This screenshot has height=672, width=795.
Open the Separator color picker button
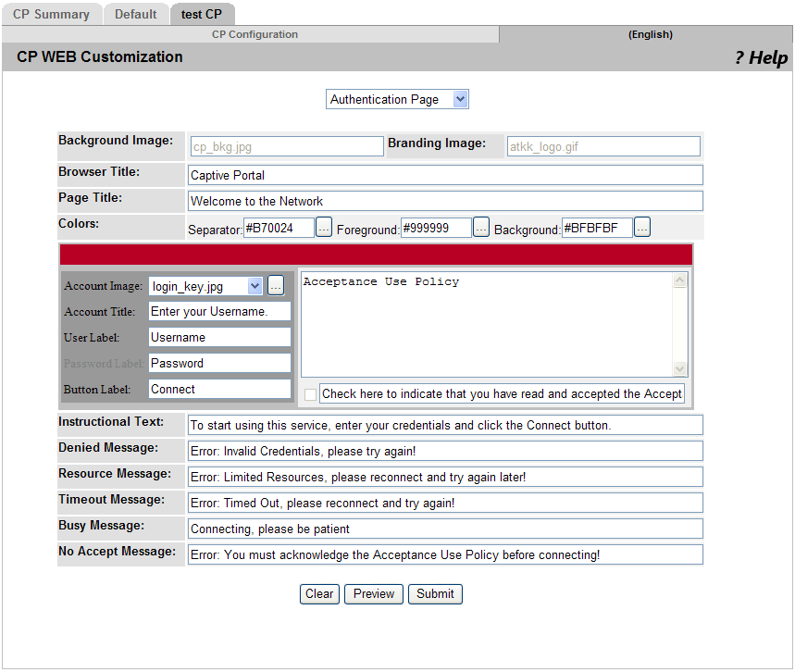(x=323, y=227)
